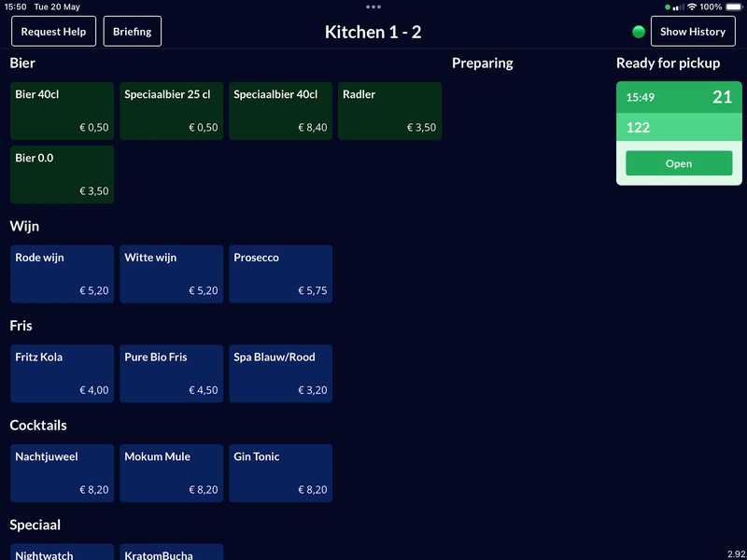This screenshot has width=747, height=560.
Task: Click the Preparing column heading
Action: click(x=482, y=63)
